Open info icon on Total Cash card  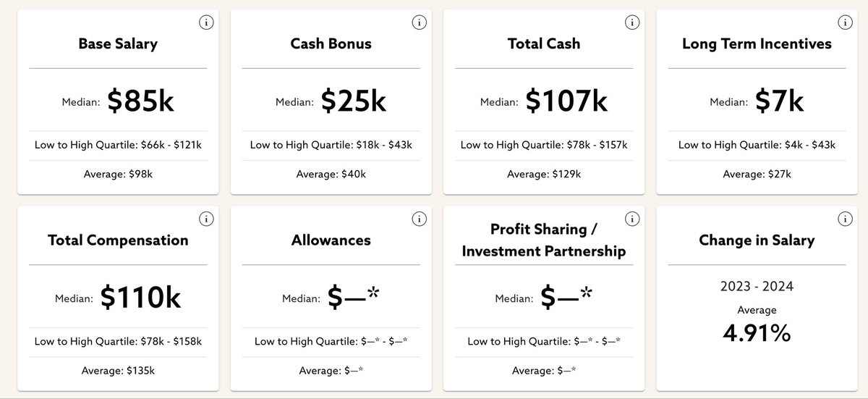[631, 22]
